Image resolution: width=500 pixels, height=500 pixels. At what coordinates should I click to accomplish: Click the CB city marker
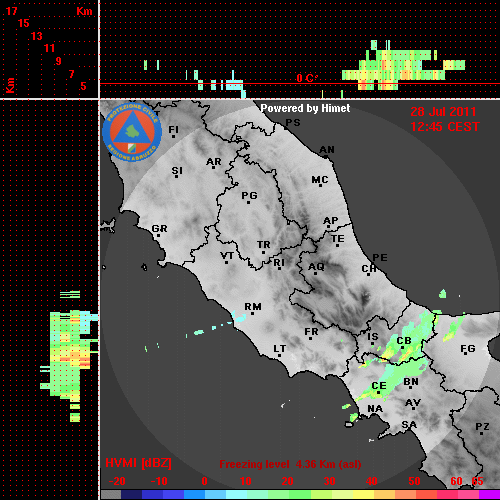point(402,348)
